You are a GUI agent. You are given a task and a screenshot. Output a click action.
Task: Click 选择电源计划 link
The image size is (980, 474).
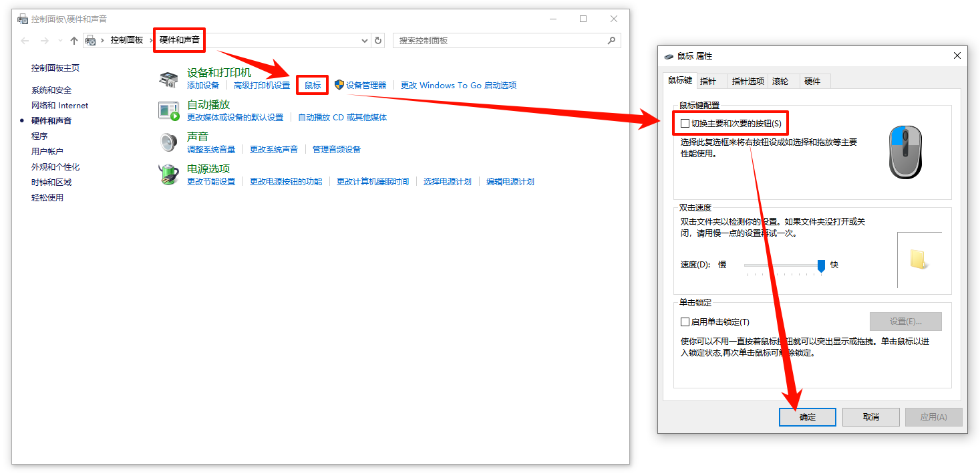click(x=448, y=182)
